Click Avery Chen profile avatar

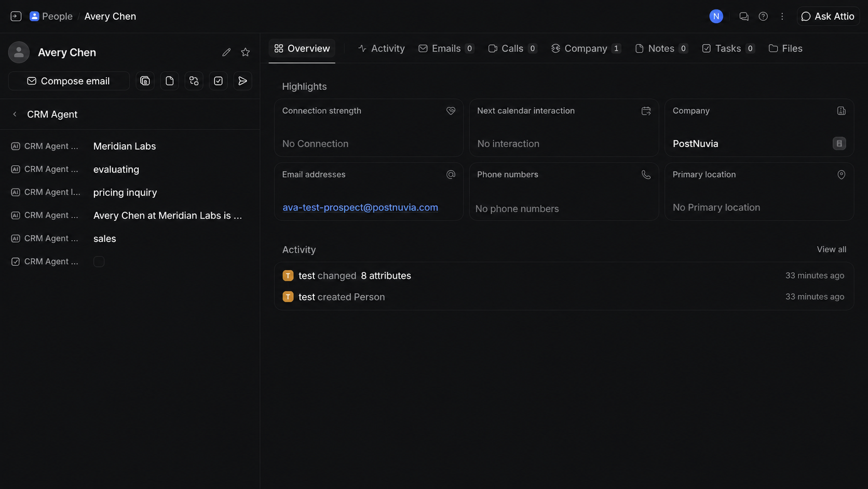click(x=19, y=52)
